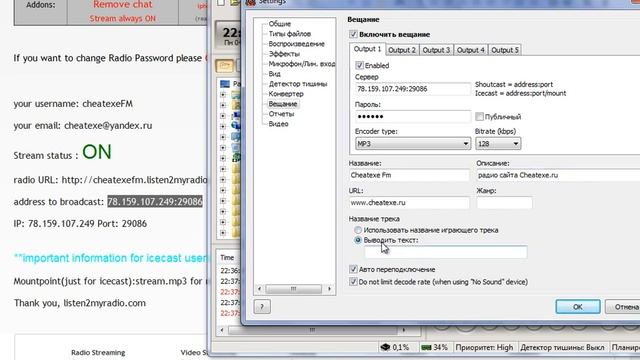The image size is (640, 360).
Task: Click the folder button above the file tree
Action: (x=224, y=66)
